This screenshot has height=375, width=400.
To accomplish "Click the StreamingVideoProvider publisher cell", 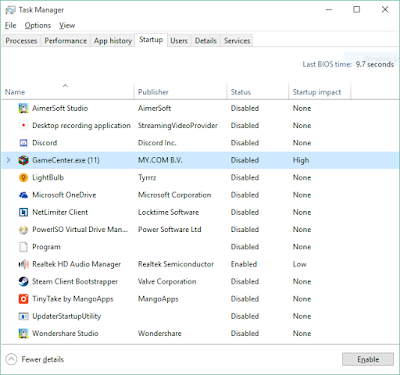I will point(178,126).
